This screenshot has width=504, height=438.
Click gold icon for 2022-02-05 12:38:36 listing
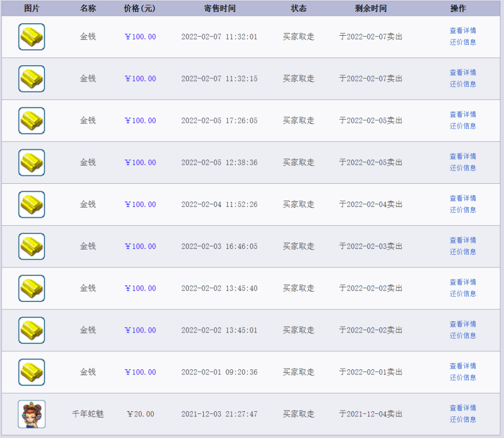click(x=31, y=162)
